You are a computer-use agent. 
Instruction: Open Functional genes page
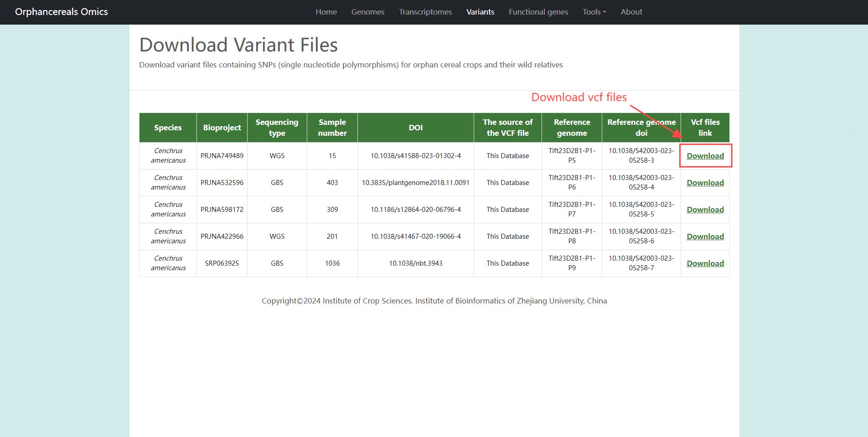coord(538,12)
